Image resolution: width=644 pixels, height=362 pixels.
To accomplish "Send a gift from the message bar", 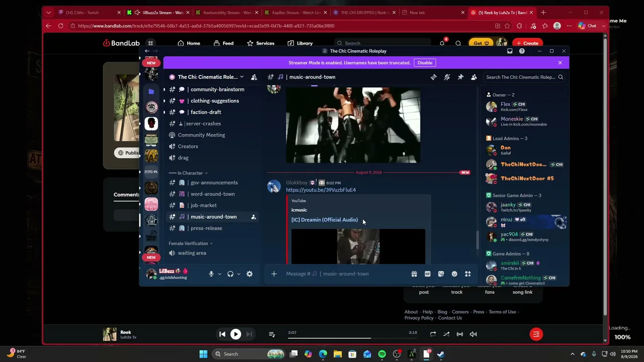I will [x=414, y=274].
